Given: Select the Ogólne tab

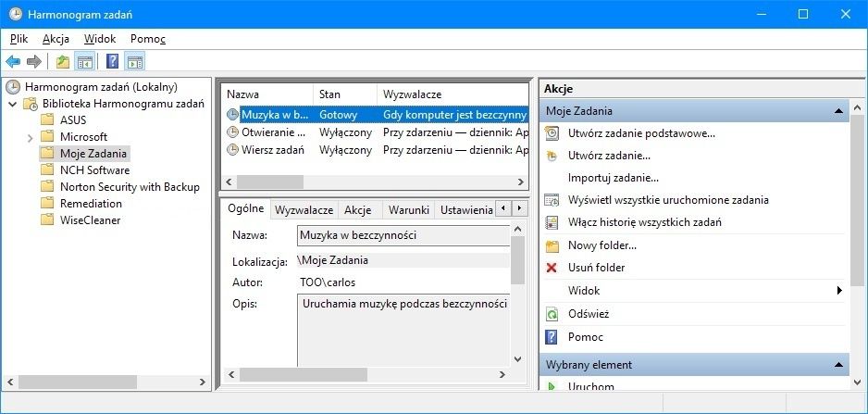Looking at the screenshot, I should (x=246, y=209).
